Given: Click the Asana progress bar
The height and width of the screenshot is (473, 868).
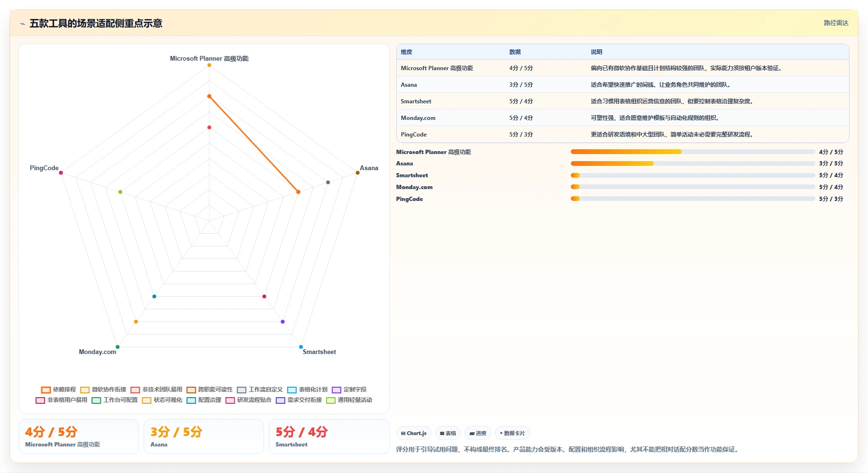Looking at the screenshot, I should pos(693,164).
